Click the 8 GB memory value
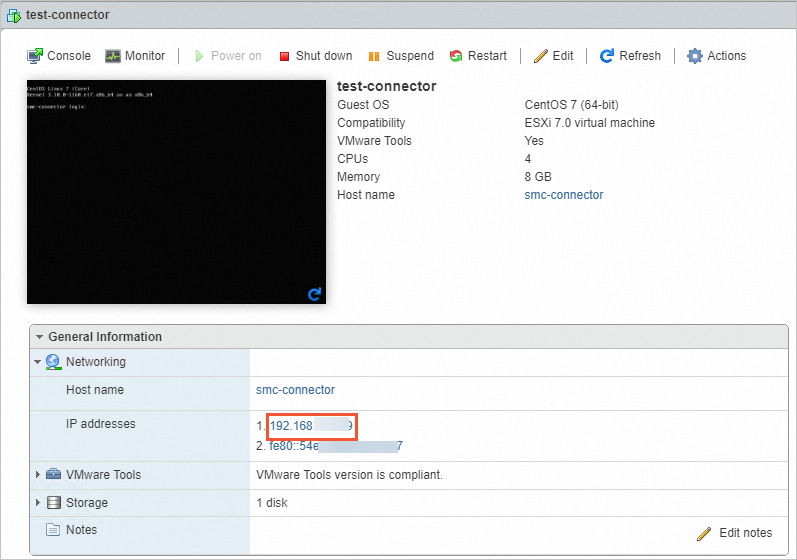Image resolution: width=797 pixels, height=560 pixels. 538,177
